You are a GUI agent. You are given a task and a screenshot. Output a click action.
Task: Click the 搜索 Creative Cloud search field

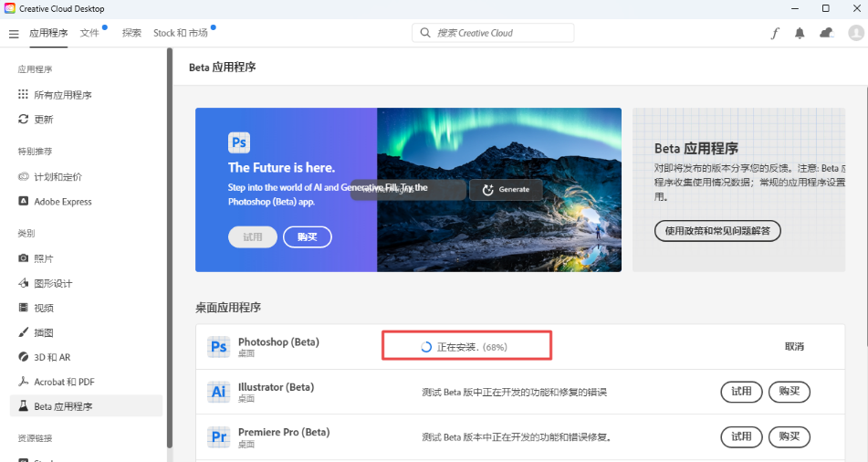point(493,33)
